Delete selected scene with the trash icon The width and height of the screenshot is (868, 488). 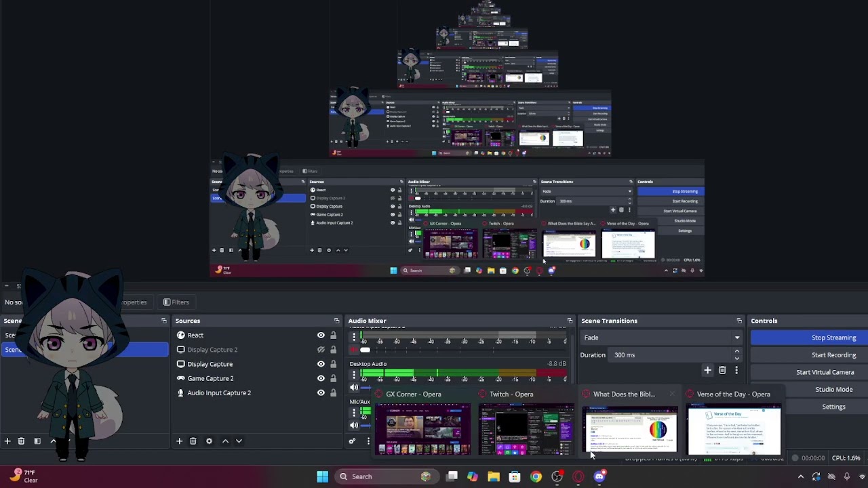point(21,441)
